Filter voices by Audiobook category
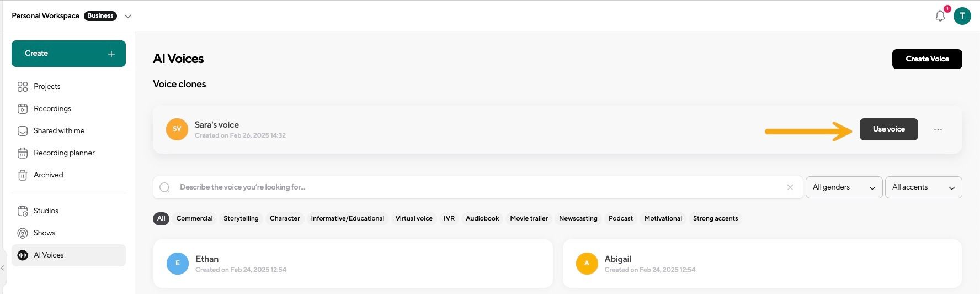Image resolution: width=980 pixels, height=294 pixels. click(x=482, y=218)
